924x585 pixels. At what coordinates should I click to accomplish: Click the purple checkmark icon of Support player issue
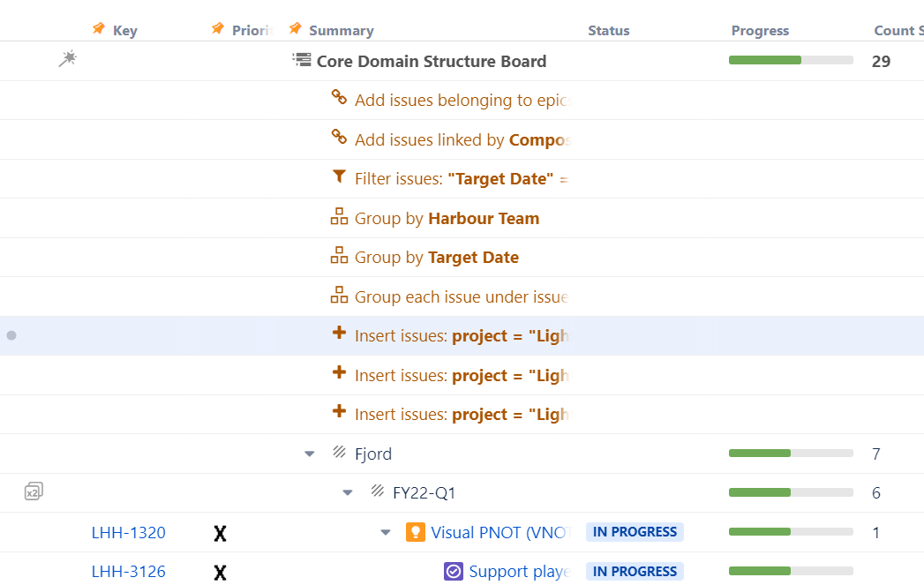click(x=453, y=572)
